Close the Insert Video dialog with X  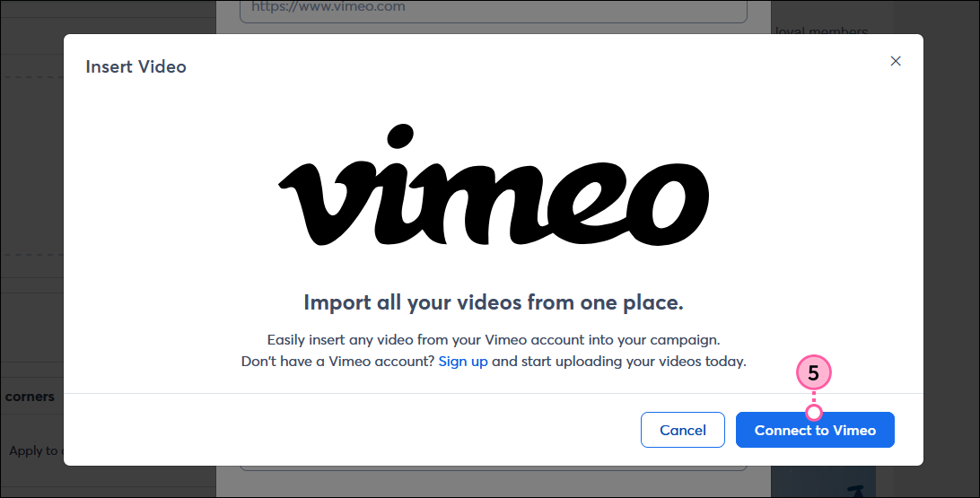(896, 61)
